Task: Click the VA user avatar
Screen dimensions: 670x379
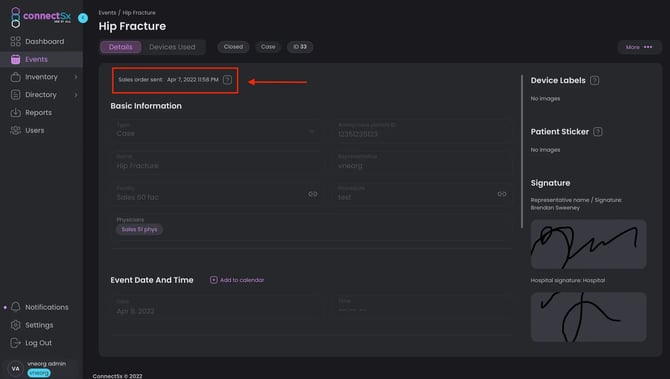Action: pyautogui.click(x=15, y=368)
